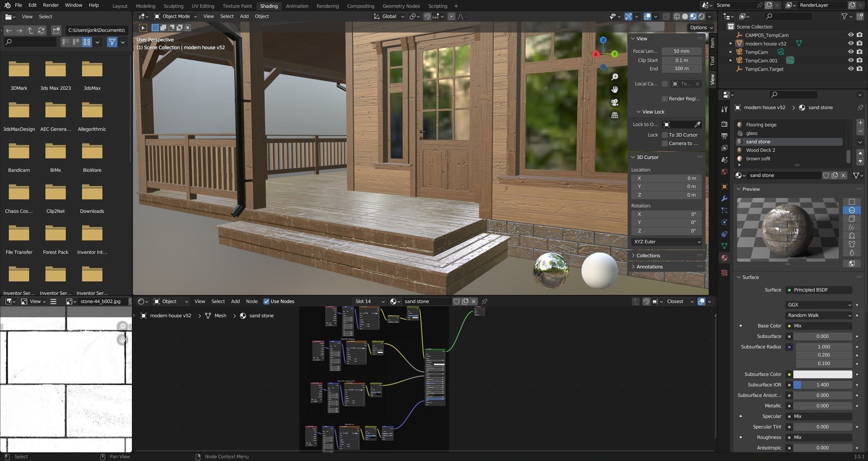Viewport: 868px width, 461px height.
Task: Toggle camera view icon in viewport
Action: pos(614,102)
